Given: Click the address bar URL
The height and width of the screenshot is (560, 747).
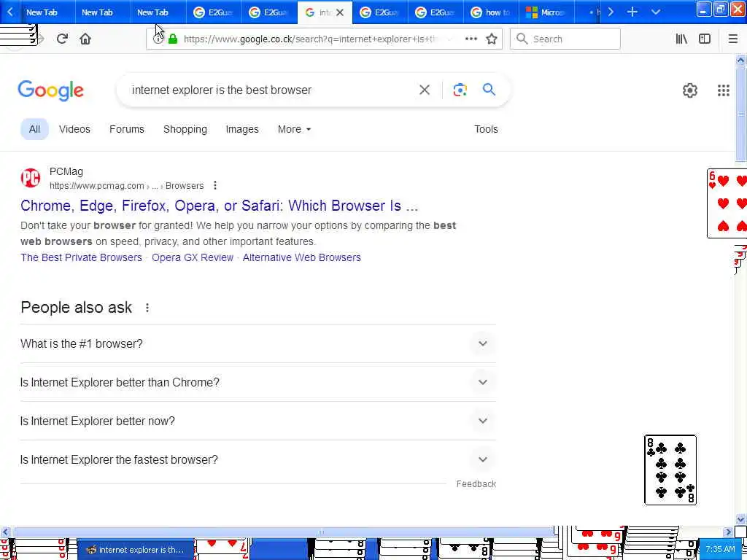Looking at the screenshot, I should (309, 39).
